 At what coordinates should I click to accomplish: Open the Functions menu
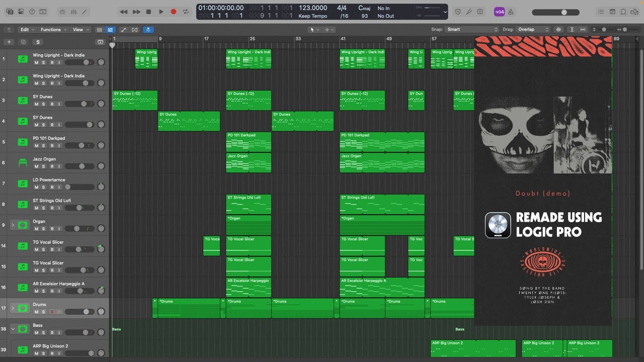(53, 30)
